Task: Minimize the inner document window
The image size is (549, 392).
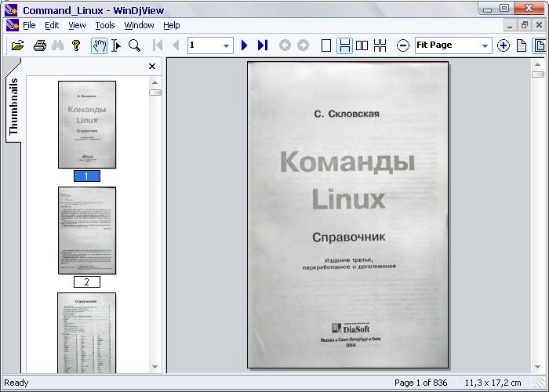Action: [510, 25]
